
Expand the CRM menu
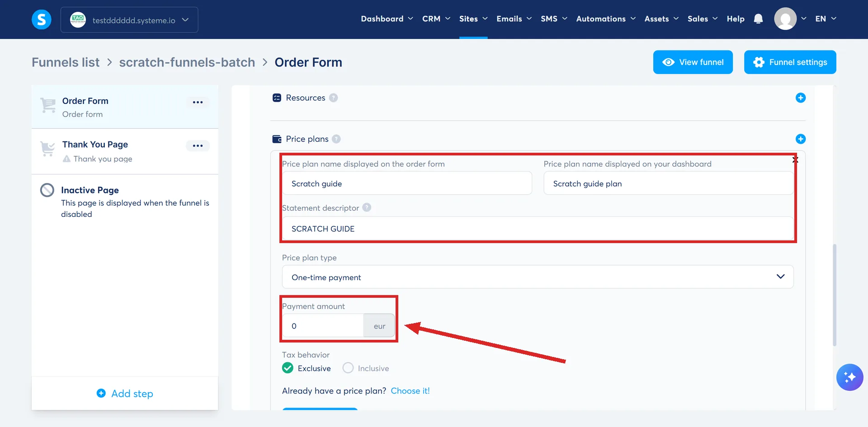click(436, 19)
